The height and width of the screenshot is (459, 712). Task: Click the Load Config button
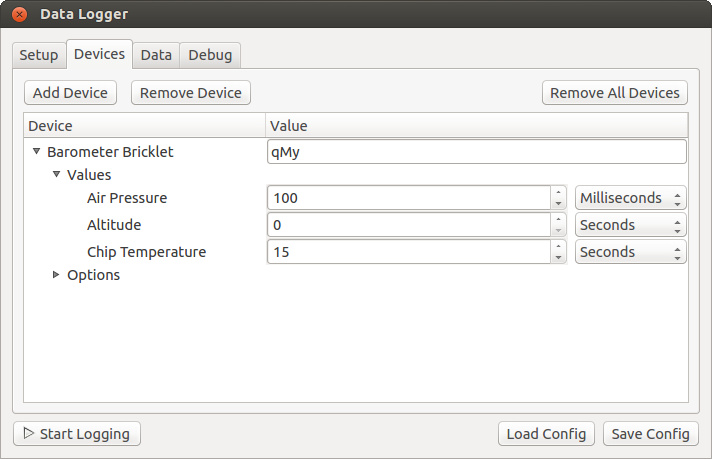(x=547, y=434)
